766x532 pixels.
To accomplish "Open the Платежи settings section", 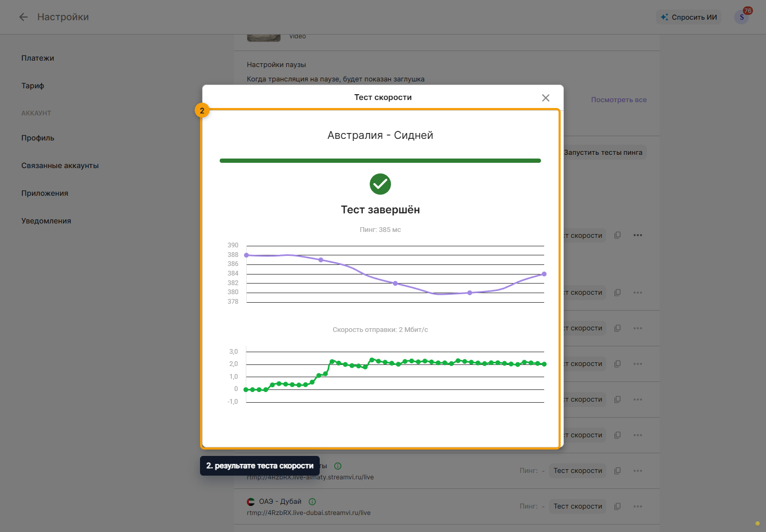I will pos(38,58).
